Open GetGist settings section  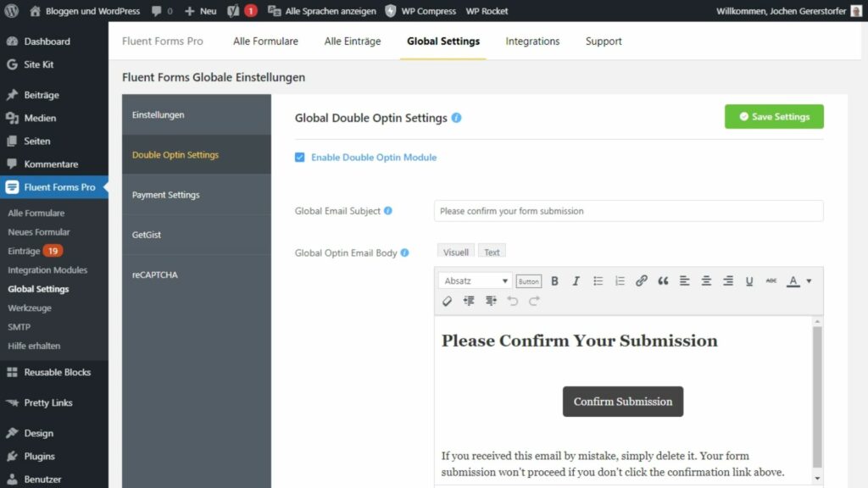click(197, 234)
